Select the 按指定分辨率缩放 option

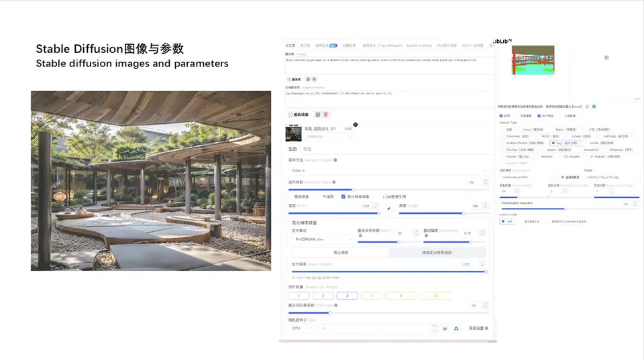[x=437, y=253]
